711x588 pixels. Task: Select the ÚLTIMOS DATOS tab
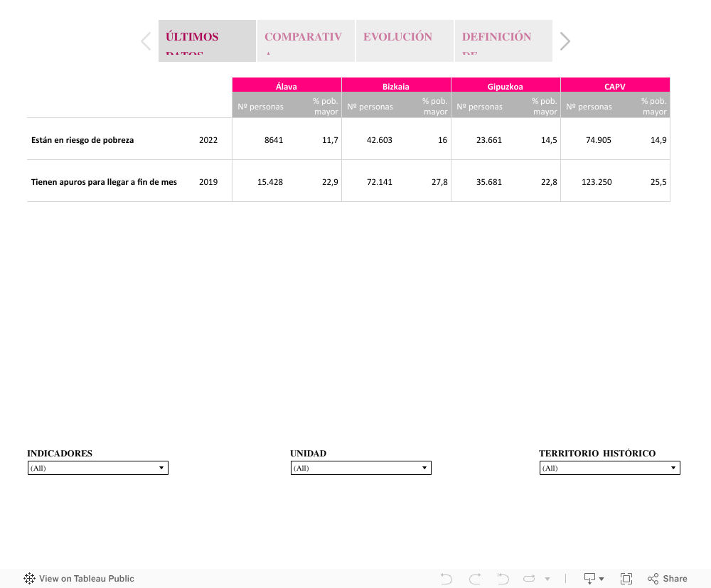207,41
